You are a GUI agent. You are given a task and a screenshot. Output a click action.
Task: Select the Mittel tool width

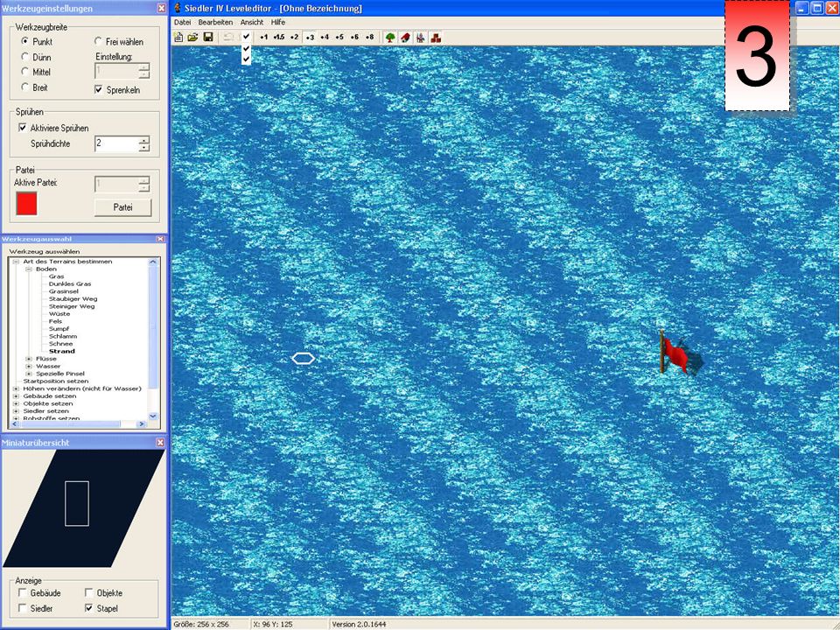[25, 71]
